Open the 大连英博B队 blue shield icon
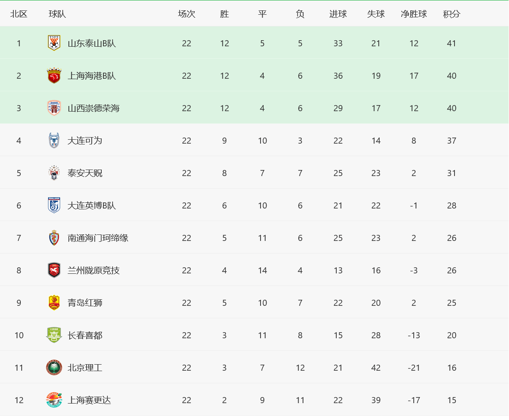509x420 pixels. (54, 205)
